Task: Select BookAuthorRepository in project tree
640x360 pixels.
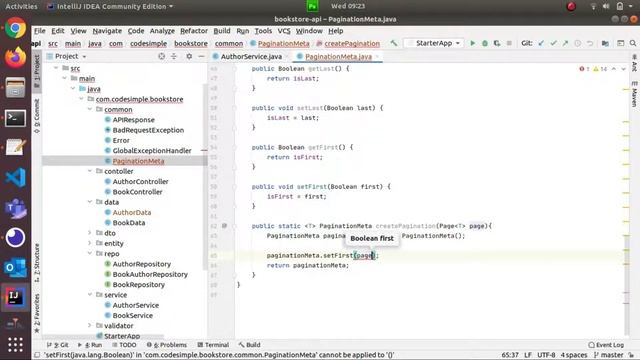Action: pyautogui.click(x=150, y=274)
